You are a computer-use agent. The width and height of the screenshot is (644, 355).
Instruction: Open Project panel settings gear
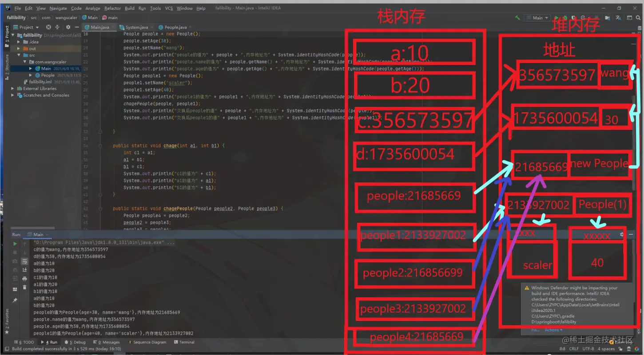68,27
